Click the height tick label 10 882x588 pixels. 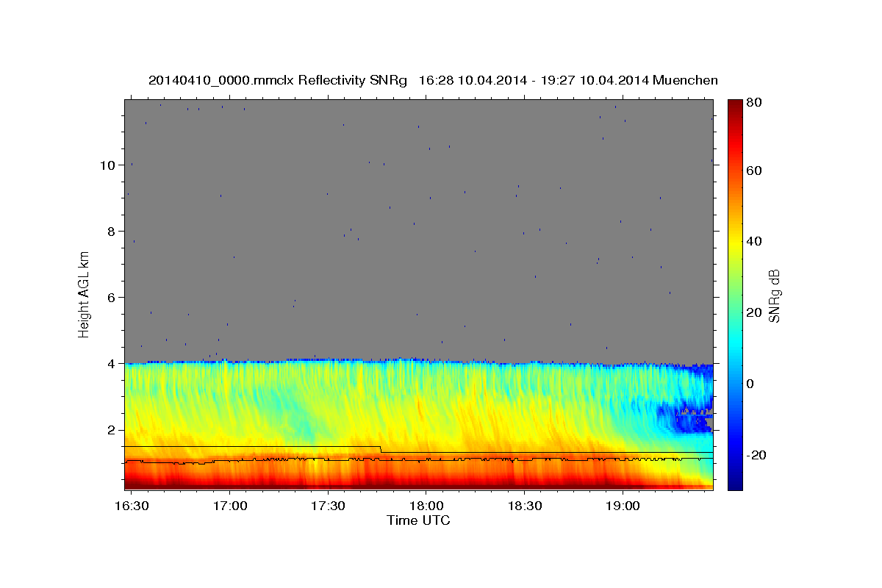click(106, 165)
